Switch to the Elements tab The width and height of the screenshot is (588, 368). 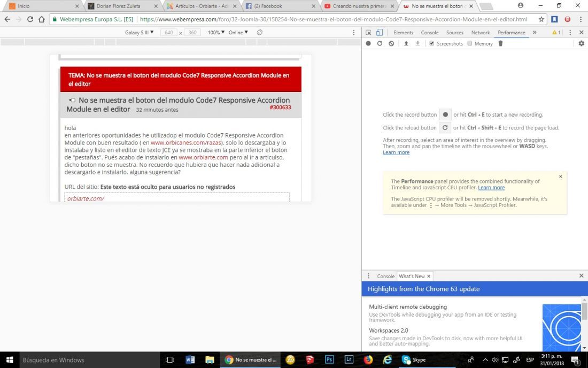coord(404,33)
